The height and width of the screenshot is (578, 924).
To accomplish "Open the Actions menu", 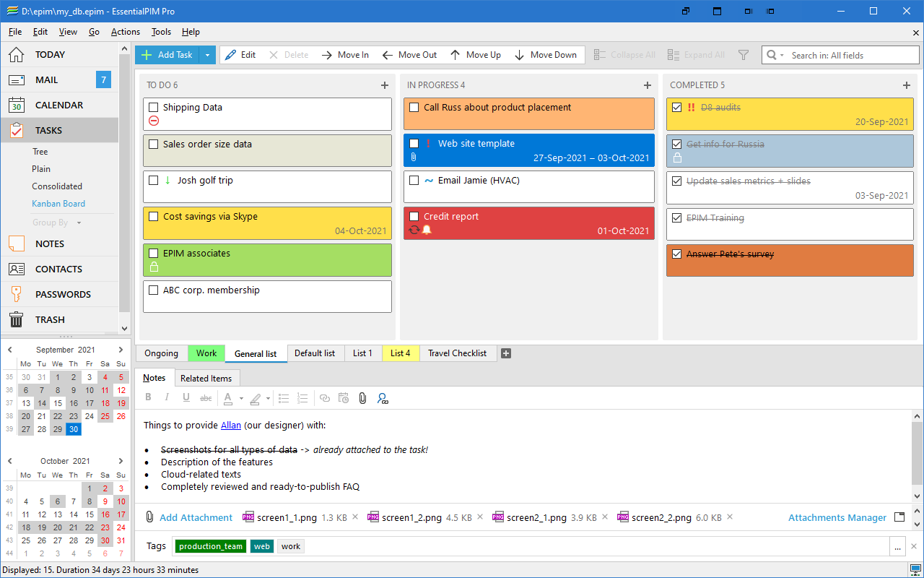I will pos(125,32).
